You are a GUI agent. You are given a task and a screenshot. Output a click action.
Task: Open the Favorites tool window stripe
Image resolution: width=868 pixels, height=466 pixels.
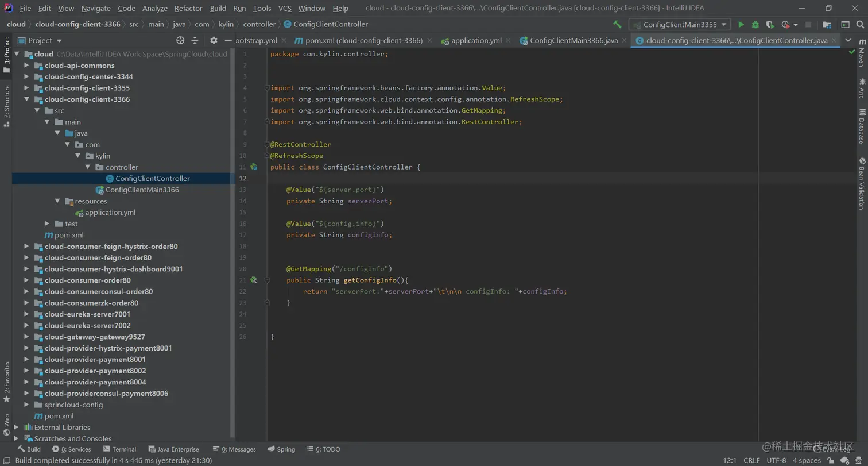(x=6, y=382)
